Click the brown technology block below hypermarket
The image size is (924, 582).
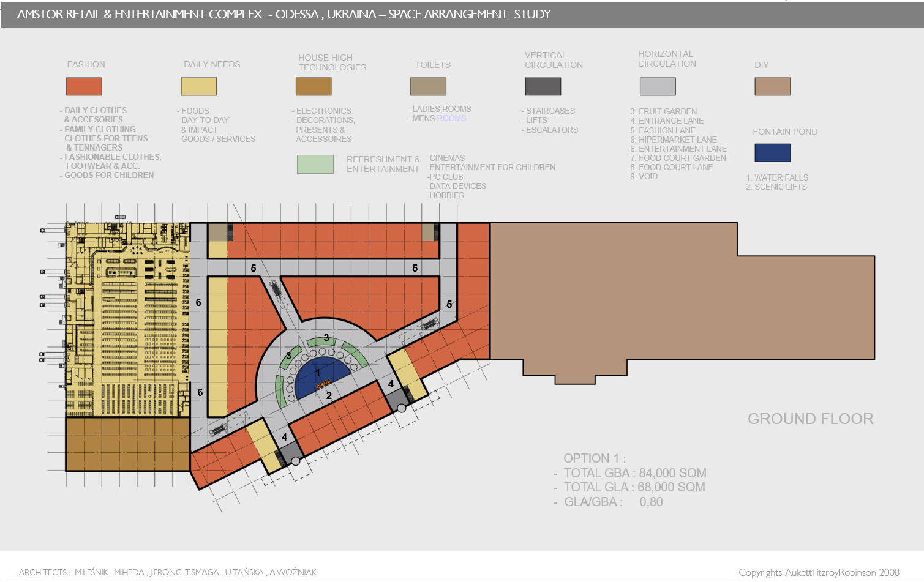pyautogui.click(x=127, y=444)
